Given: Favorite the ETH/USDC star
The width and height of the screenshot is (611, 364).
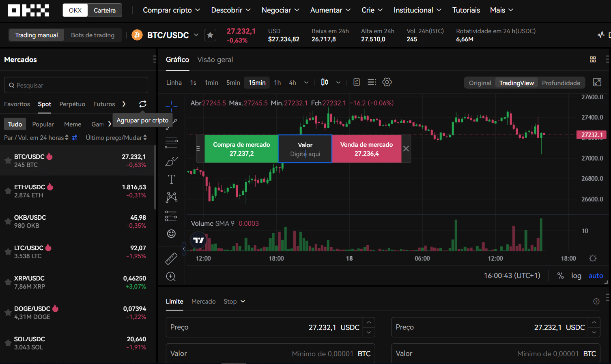Looking at the screenshot, I should pyautogui.click(x=8, y=191).
